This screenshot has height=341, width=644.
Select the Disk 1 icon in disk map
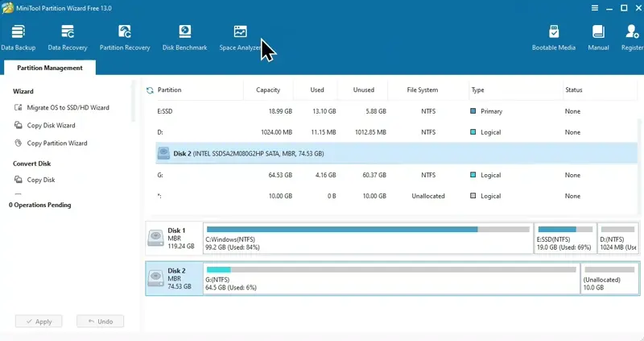pyautogui.click(x=155, y=238)
